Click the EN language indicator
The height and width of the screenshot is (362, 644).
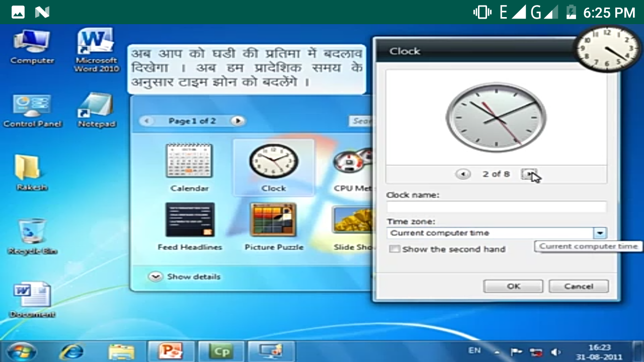click(x=474, y=350)
